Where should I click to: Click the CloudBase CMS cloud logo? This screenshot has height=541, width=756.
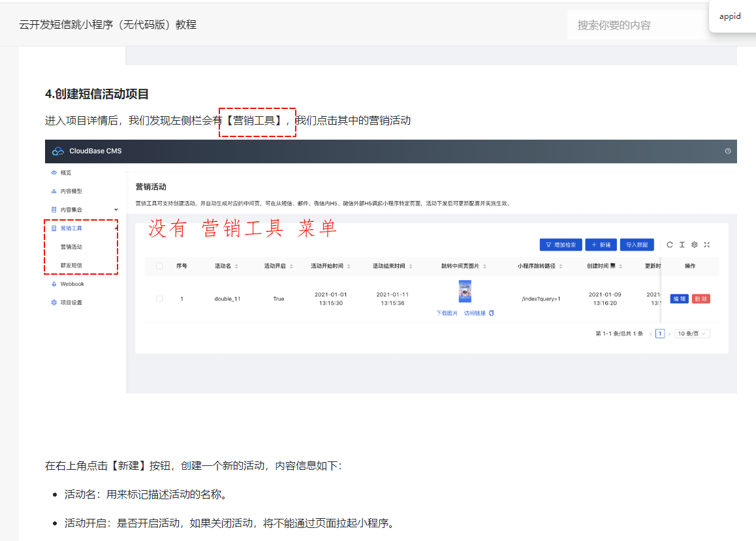[58, 151]
